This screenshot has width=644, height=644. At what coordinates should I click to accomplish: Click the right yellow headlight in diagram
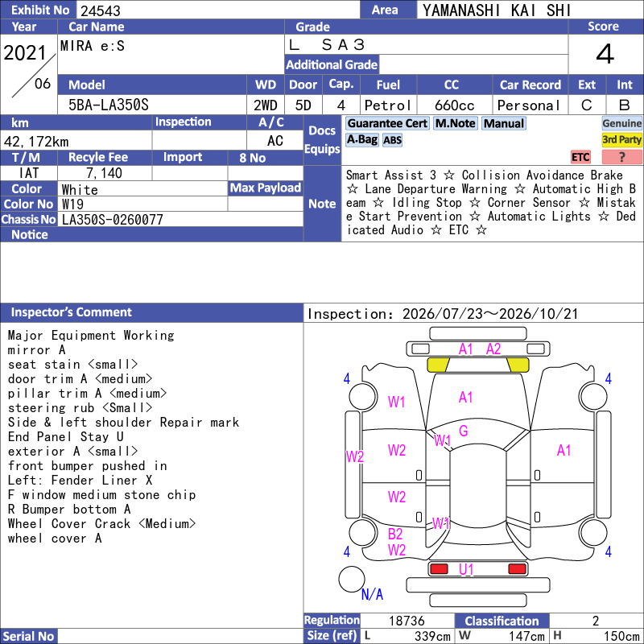(x=518, y=365)
